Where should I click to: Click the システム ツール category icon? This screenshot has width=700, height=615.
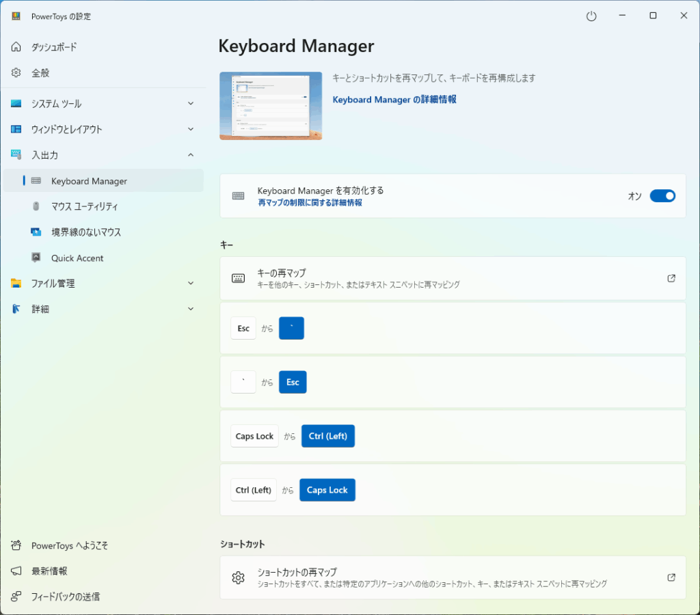[16, 104]
